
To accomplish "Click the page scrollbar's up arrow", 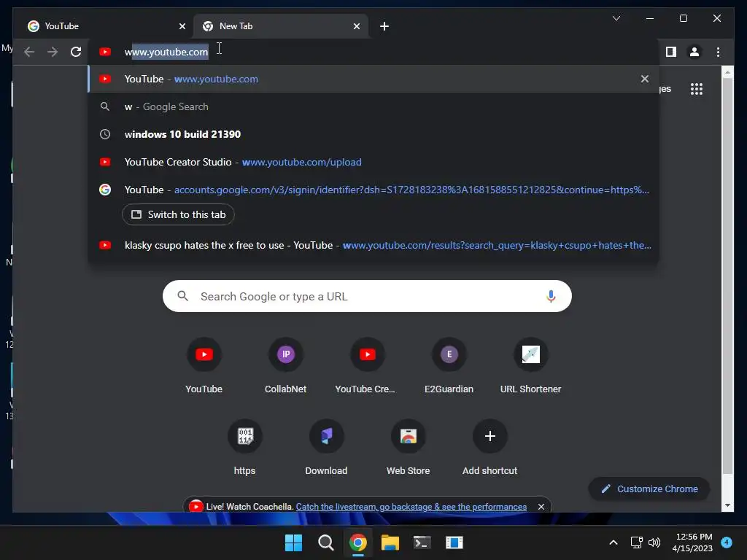I will pos(727,72).
